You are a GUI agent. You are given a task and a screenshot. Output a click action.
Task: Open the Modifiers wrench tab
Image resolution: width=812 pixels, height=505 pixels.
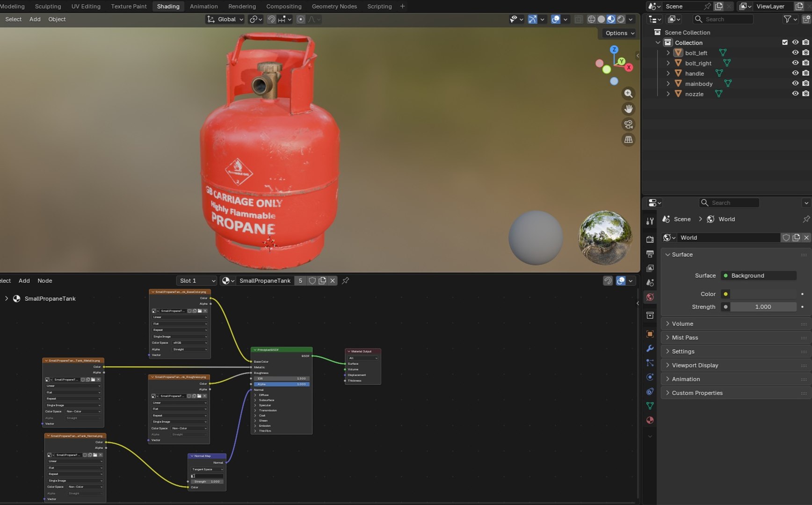[x=650, y=348]
